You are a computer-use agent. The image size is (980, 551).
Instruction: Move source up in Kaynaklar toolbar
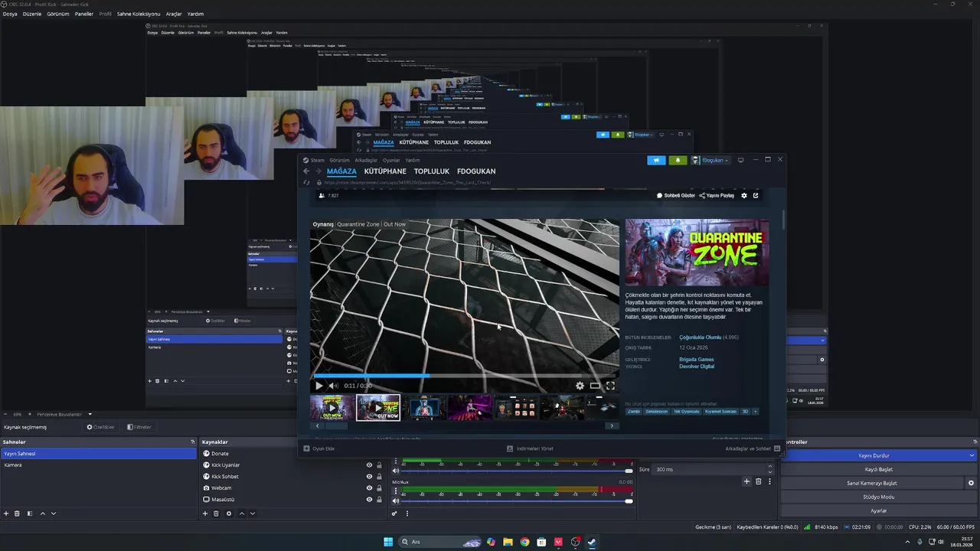(242, 514)
